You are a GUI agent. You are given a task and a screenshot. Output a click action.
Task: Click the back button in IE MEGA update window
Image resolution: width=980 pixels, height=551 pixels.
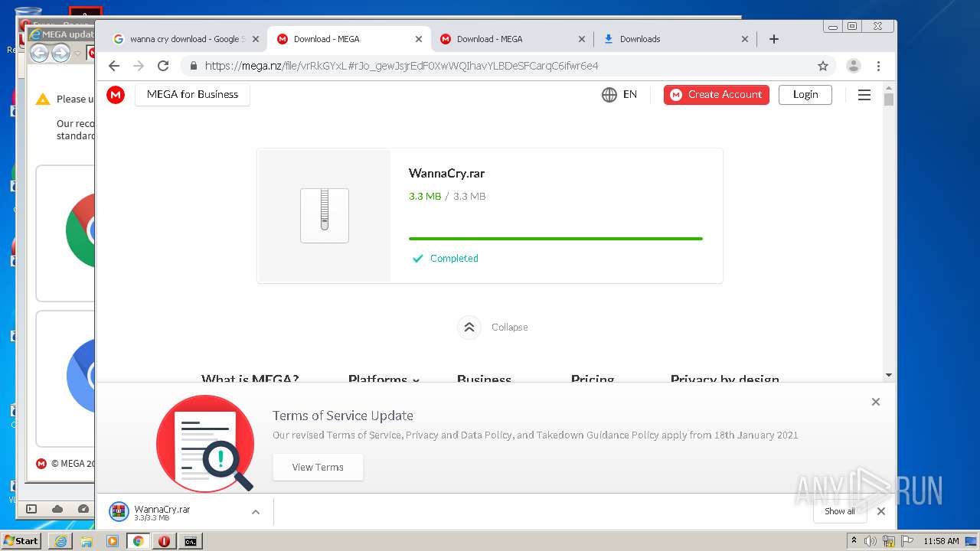click(x=39, y=53)
